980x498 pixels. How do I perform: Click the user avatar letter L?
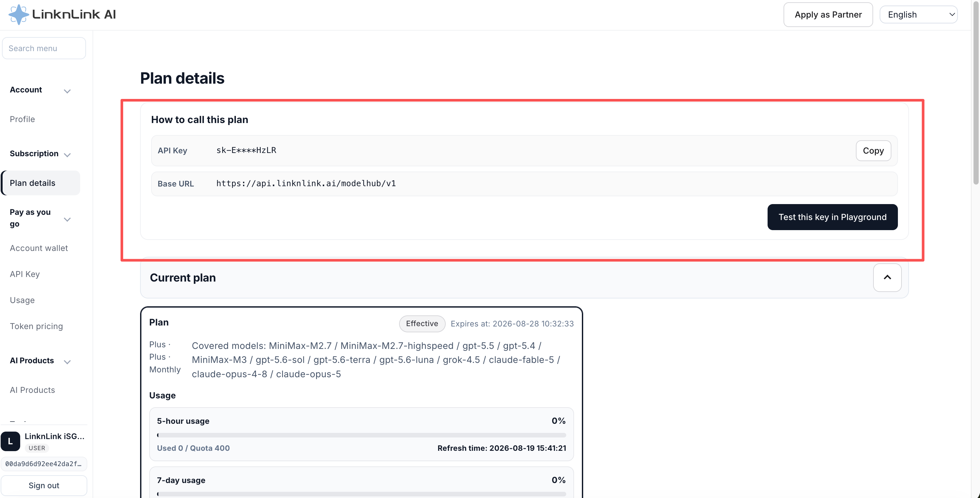tap(10, 441)
